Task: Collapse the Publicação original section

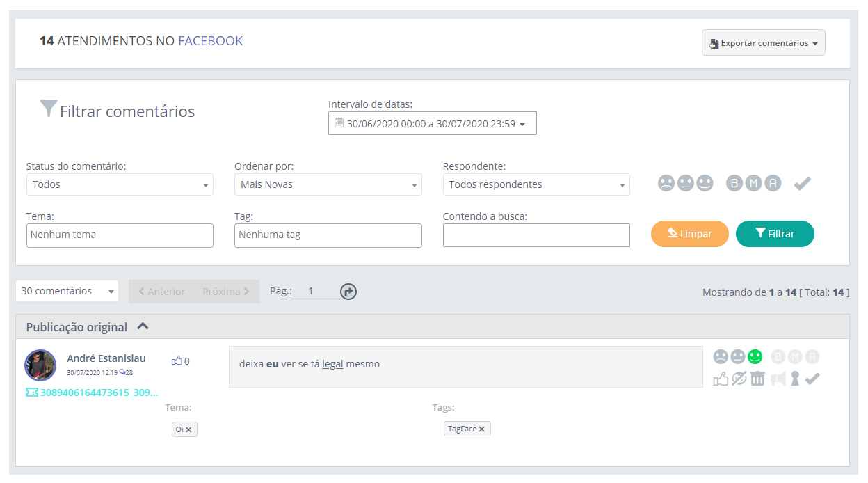Action: 143,326
